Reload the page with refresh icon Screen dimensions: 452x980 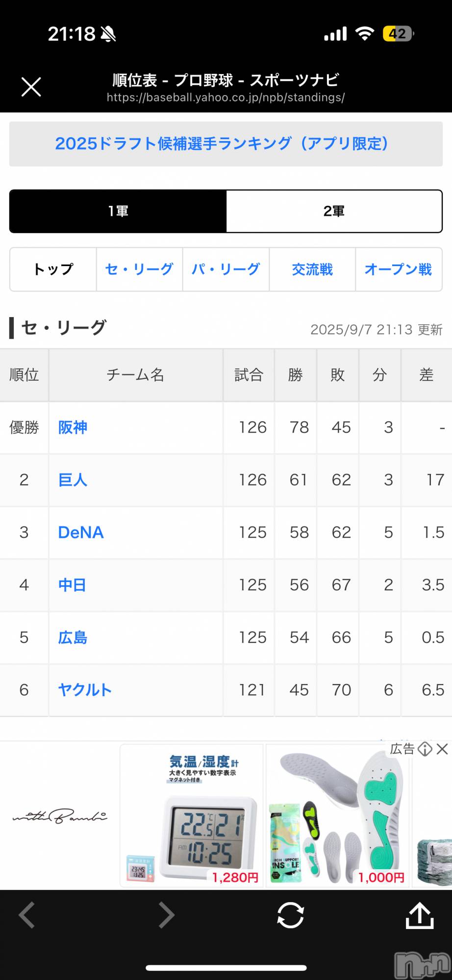tap(290, 915)
